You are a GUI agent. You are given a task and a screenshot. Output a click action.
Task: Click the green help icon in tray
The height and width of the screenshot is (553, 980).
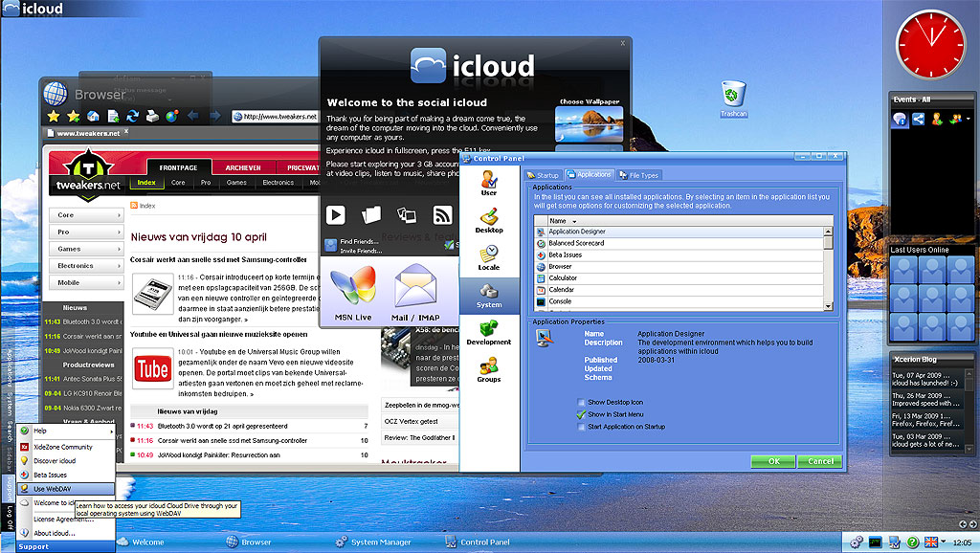912,542
